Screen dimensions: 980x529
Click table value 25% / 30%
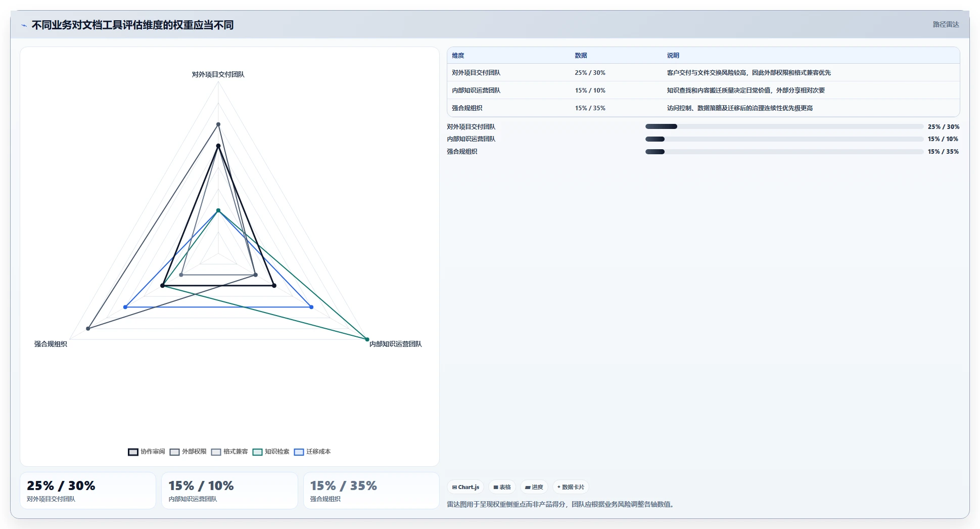(x=590, y=73)
